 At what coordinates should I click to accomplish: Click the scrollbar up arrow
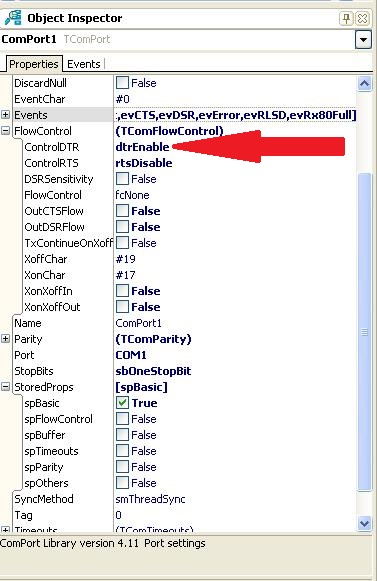(364, 84)
